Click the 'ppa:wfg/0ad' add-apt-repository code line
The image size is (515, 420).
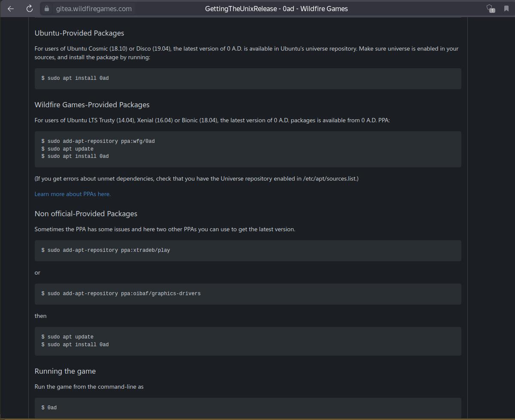click(98, 141)
